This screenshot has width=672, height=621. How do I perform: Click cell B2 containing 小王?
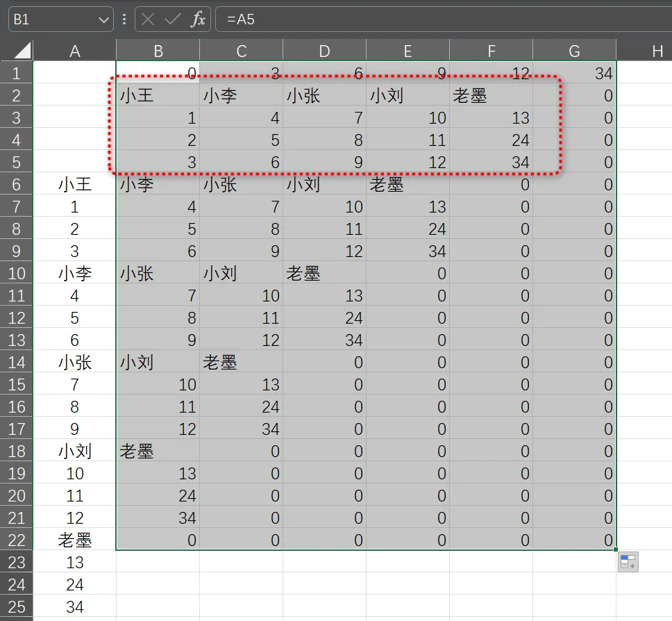click(158, 95)
